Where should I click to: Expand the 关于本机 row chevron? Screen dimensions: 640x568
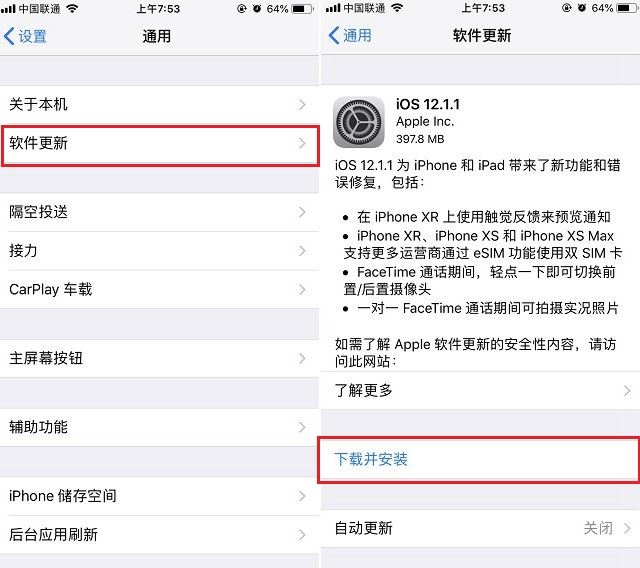tap(302, 105)
